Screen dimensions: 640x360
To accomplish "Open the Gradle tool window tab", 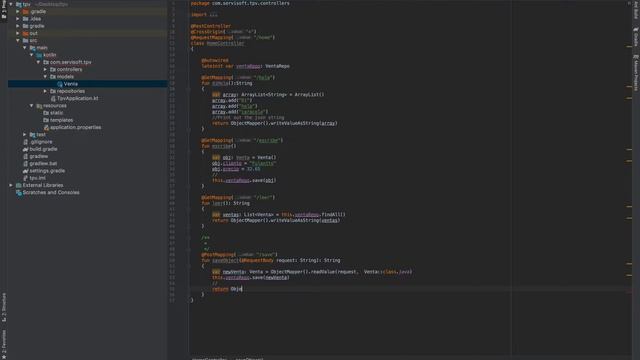I will click(636, 37).
